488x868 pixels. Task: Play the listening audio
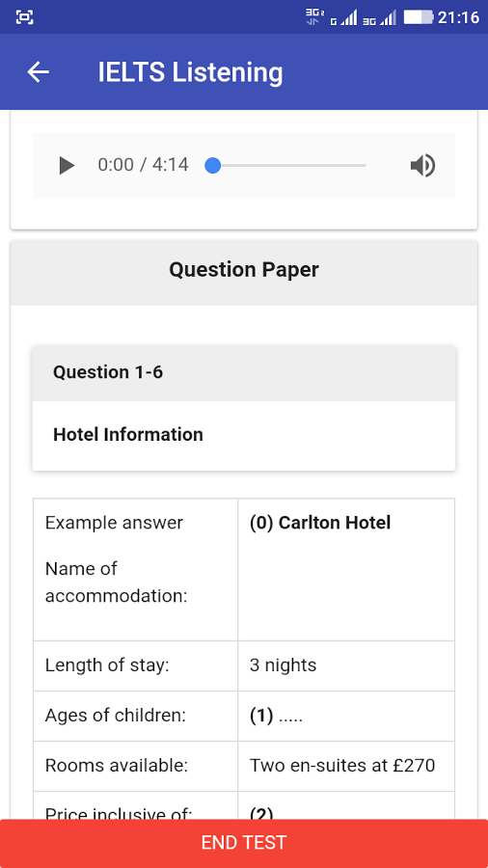67,165
